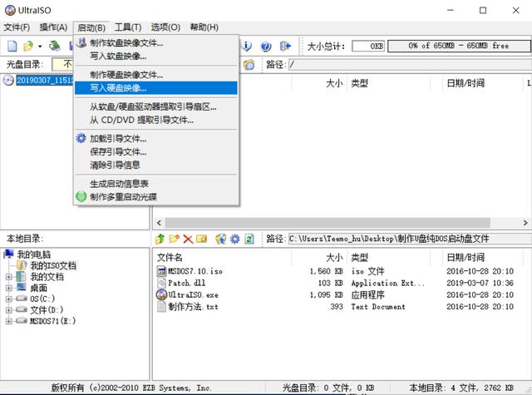Choose 制作多重启动光碟 menu entry
This screenshot has height=395, width=532.
pyautogui.click(x=156, y=197)
